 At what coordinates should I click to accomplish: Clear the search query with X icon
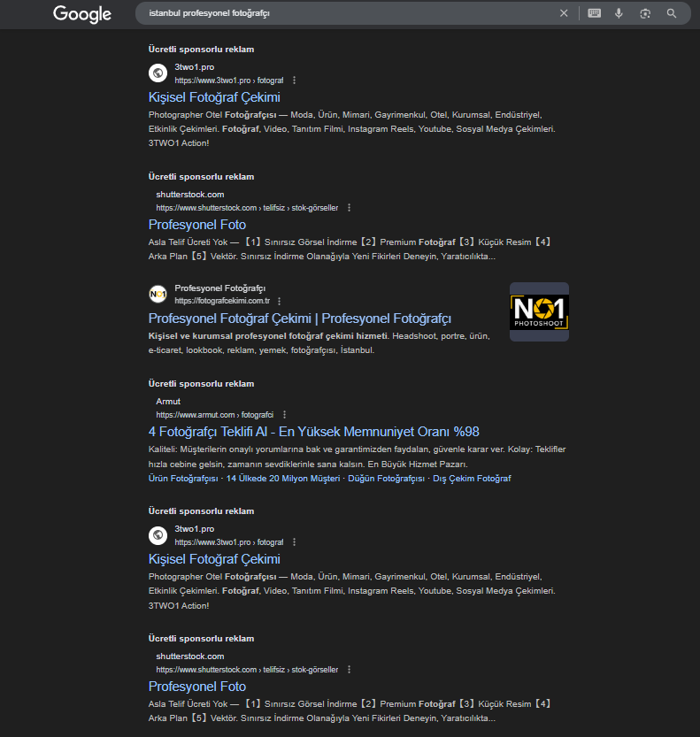pos(564,13)
